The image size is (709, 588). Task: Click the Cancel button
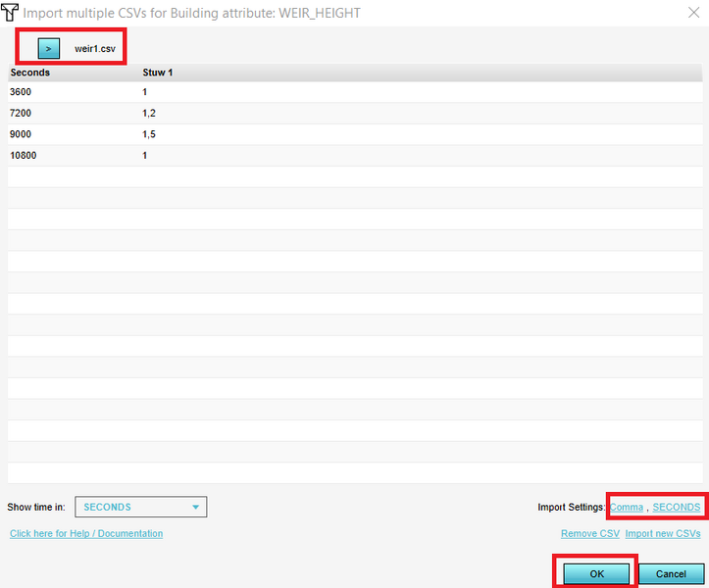[x=671, y=573]
